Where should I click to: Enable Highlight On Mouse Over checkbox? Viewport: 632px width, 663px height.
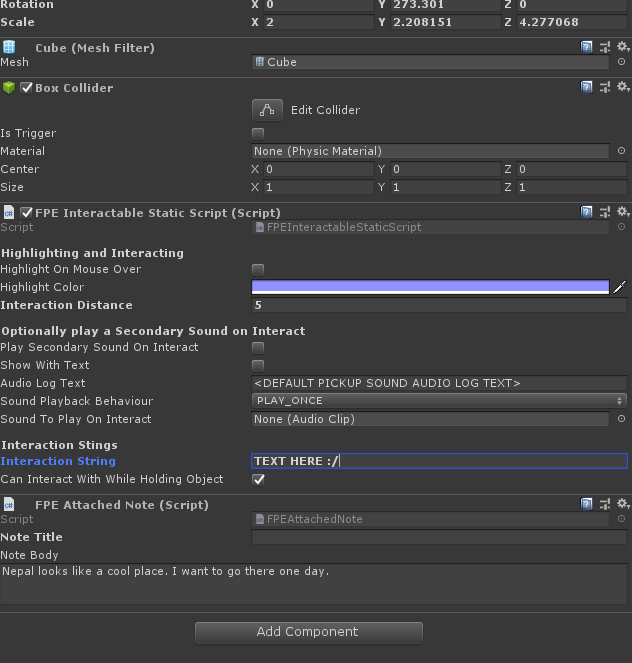click(258, 269)
